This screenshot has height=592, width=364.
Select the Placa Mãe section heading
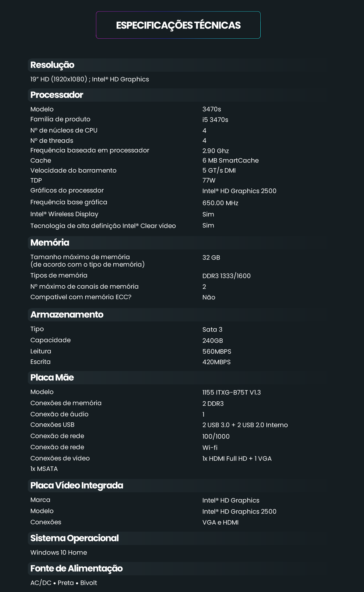pos(52,377)
